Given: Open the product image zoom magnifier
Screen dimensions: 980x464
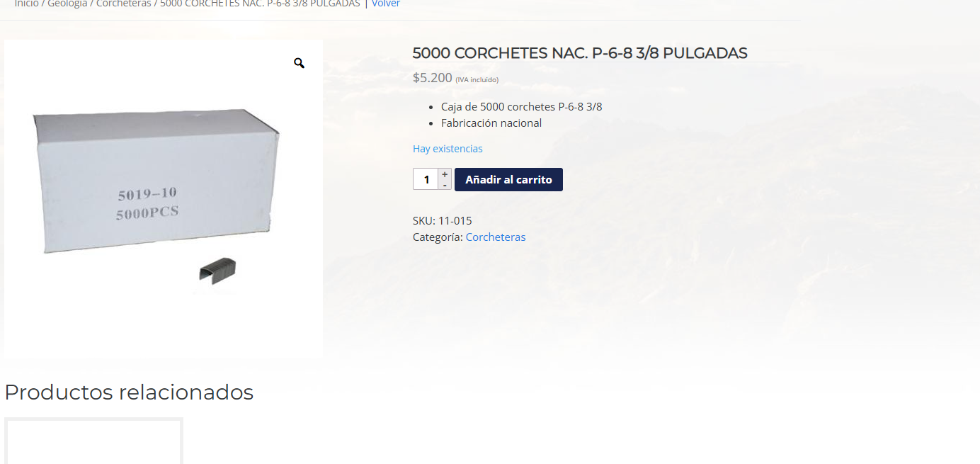Looking at the screenshot, I should click(x=299, y=63).
